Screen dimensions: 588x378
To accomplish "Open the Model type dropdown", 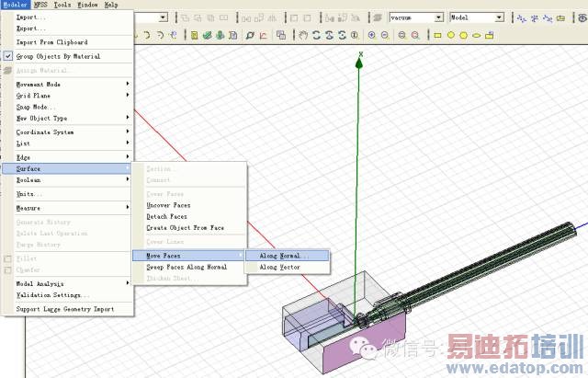I will (x=499, y=17).
